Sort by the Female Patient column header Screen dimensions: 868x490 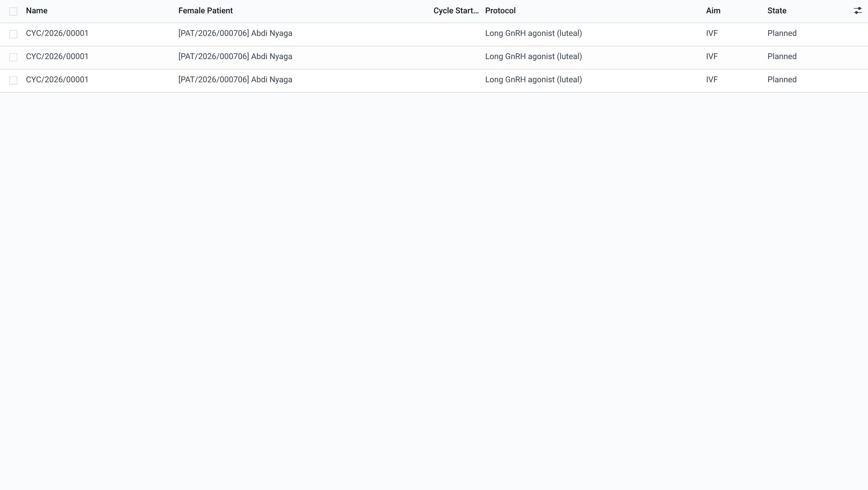click(x=205, y=11)
